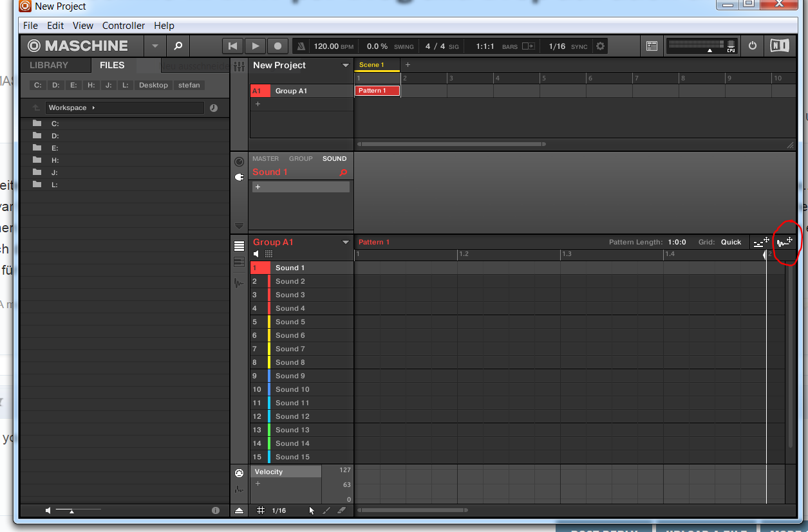Add a new group with the plus
The image size is (808, 532).
click(x=258, y=104)
